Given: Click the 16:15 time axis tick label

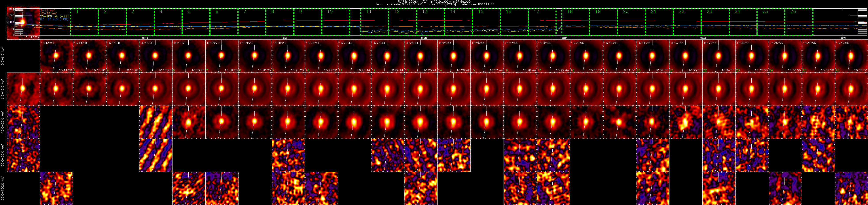Looking at the screenshot, I should click(145, 38).
